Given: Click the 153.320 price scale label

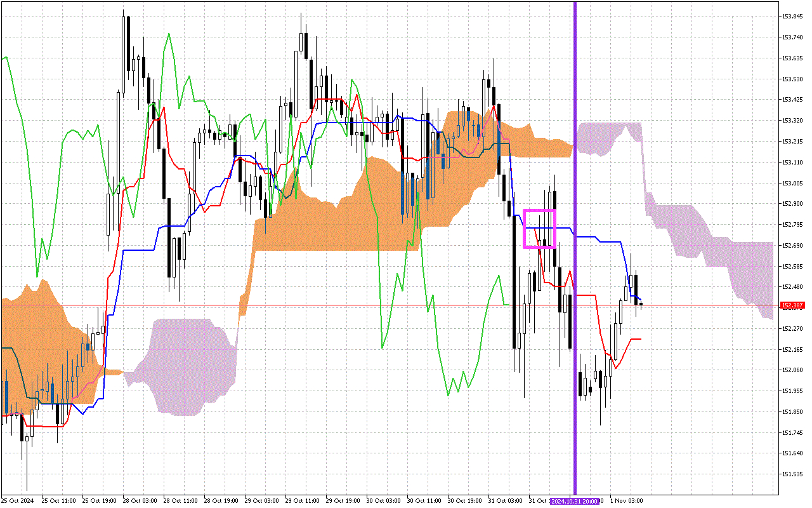Looking at the screenshot, I should pos(793,121).
